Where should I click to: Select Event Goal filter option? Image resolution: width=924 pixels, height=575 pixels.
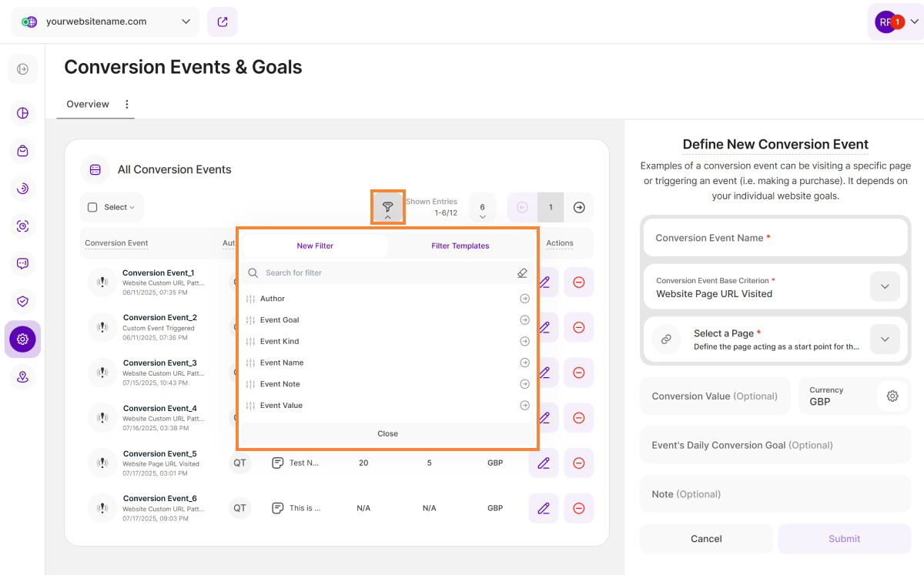pyautogui.click(x=280, y=319)
